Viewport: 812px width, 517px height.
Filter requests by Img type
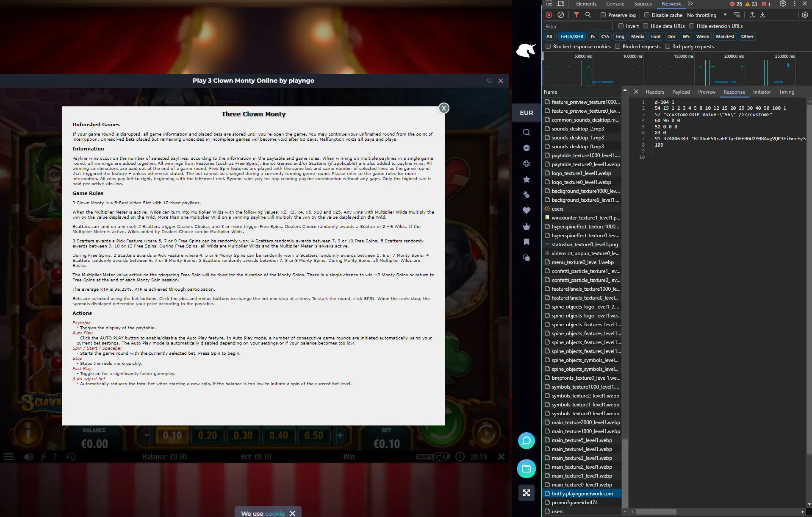tap(620, 36)
